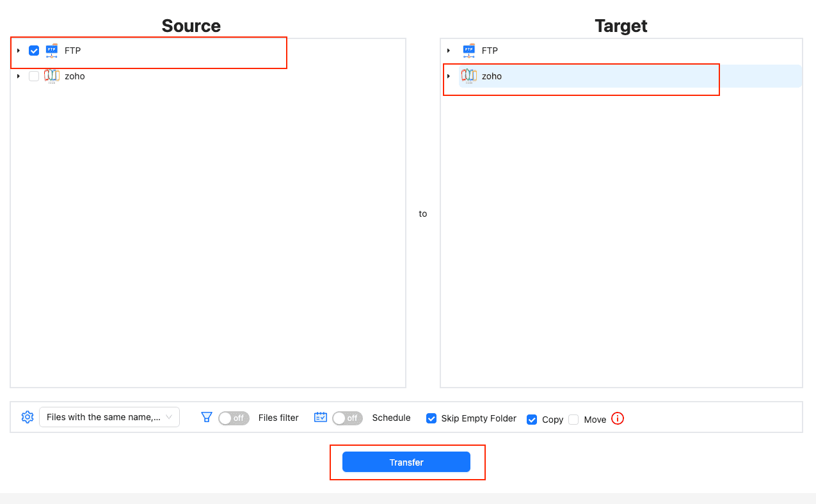The image size is (816, 504).
Task: Check the zoho checkbox in Source
Action: (33, 75)
